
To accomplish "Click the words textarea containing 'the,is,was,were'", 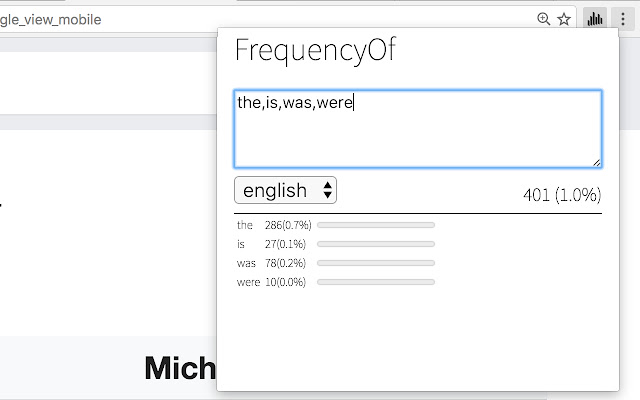I will pos(417,129).
